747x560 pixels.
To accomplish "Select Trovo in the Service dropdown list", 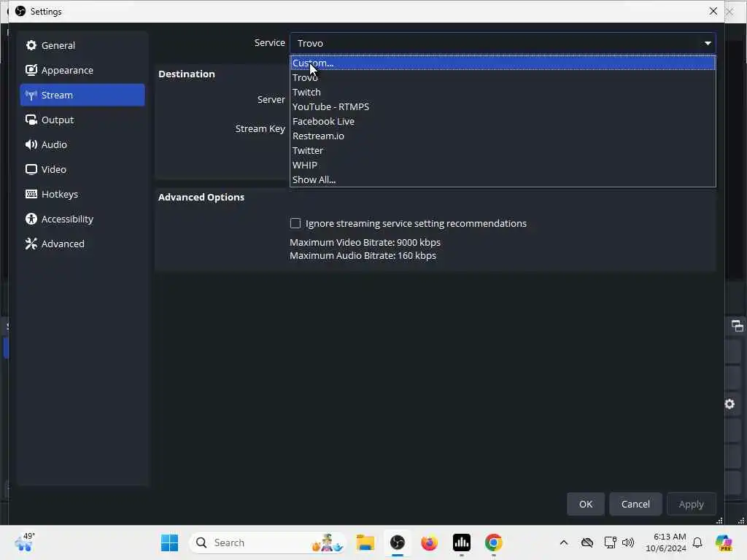I will [503, 77].
